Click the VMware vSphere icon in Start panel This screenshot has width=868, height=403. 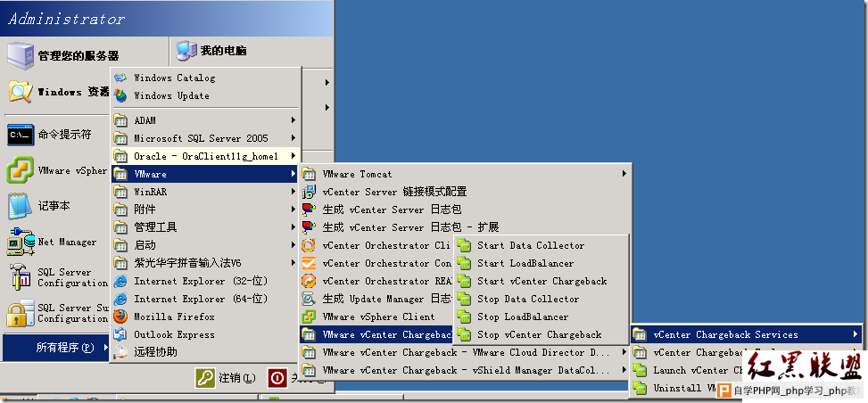[20, 170]
